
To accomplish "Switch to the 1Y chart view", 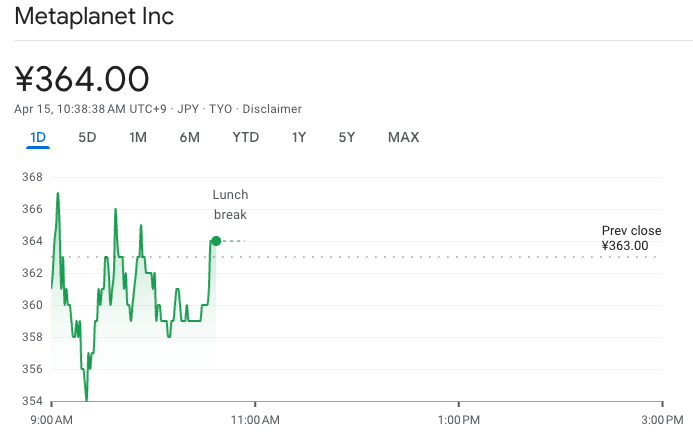I will coord(298,137).
